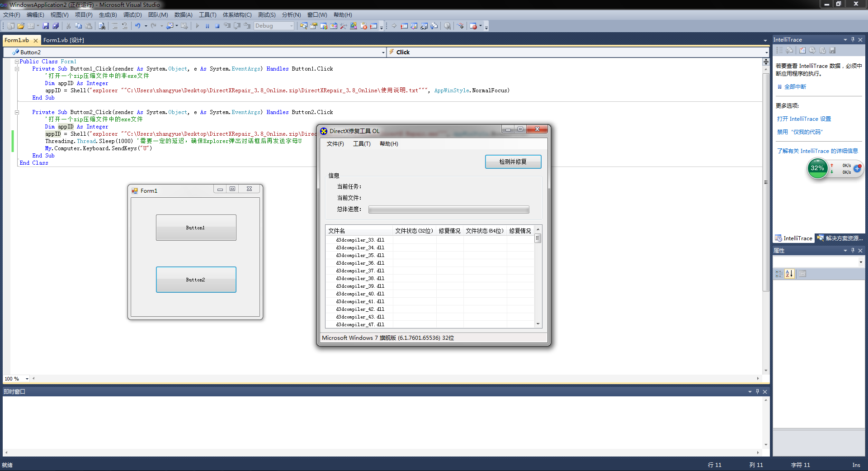The image size is (868, 471).
Task: Click the Redo arrow icon
Action: 154,26
